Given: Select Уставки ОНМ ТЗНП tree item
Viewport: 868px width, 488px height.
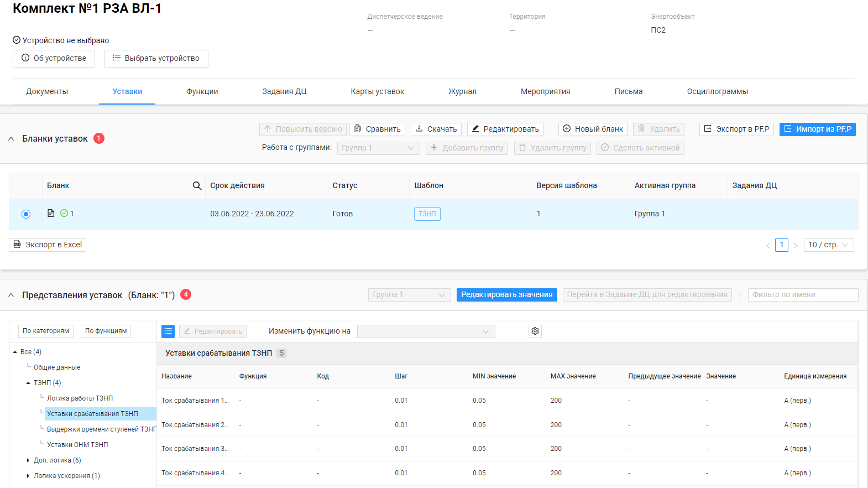Looking at the screenshot, I should 77,445.
